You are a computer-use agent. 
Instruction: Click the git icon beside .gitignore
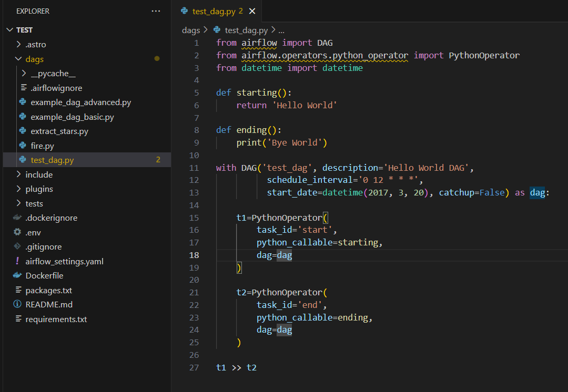(17, 246)
